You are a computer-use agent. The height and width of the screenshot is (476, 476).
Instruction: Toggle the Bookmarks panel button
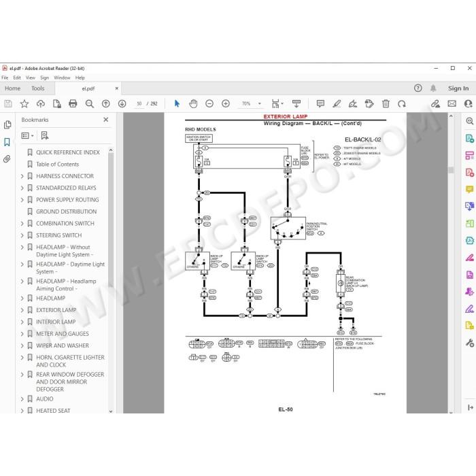tap(7, 142)
